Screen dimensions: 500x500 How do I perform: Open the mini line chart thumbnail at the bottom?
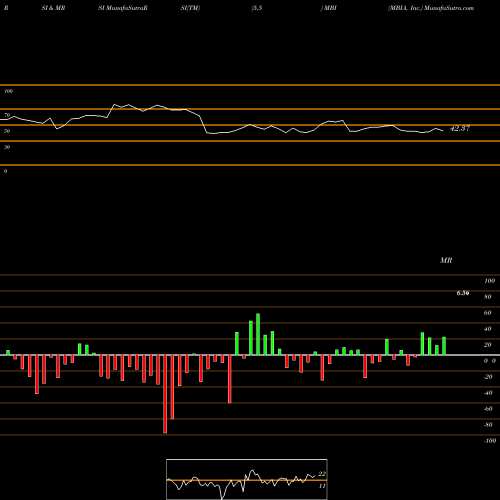tap(247, 479)
